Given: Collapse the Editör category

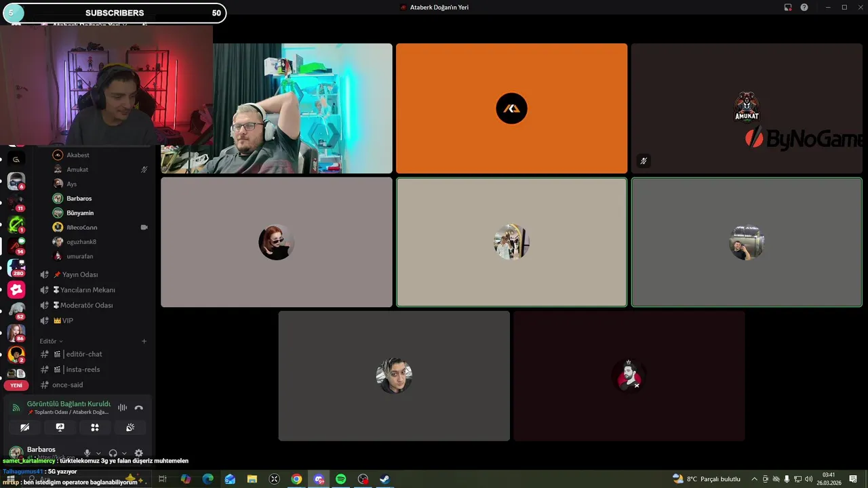Looking at the screenshot, I should pyautogui.click(x=51, y=341).
